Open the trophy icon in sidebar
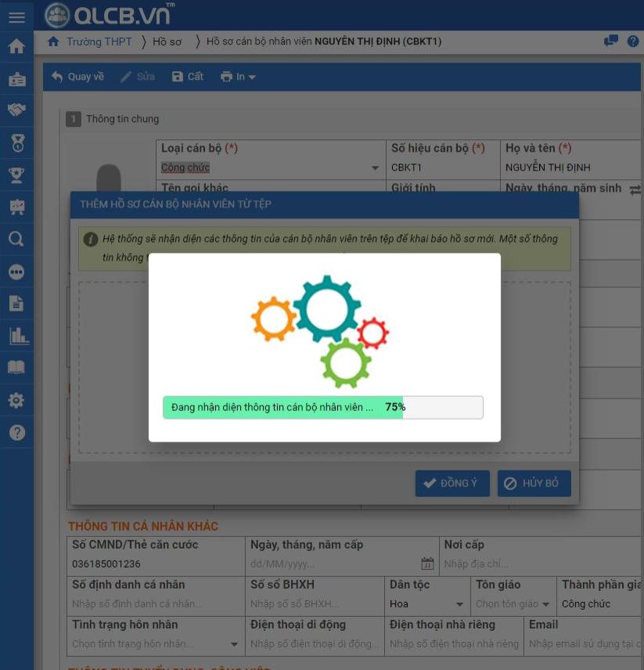 [16, 175]
